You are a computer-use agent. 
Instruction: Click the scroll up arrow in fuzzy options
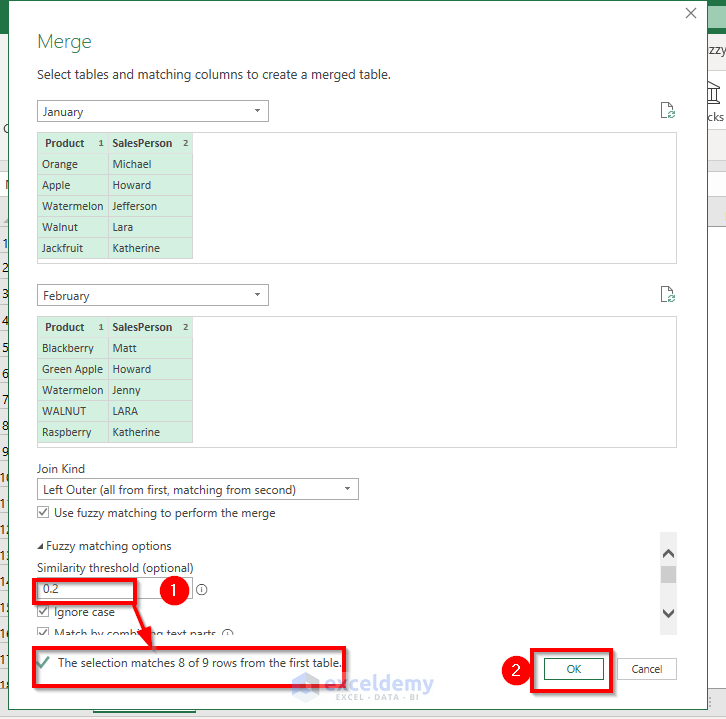click(668, 554)
